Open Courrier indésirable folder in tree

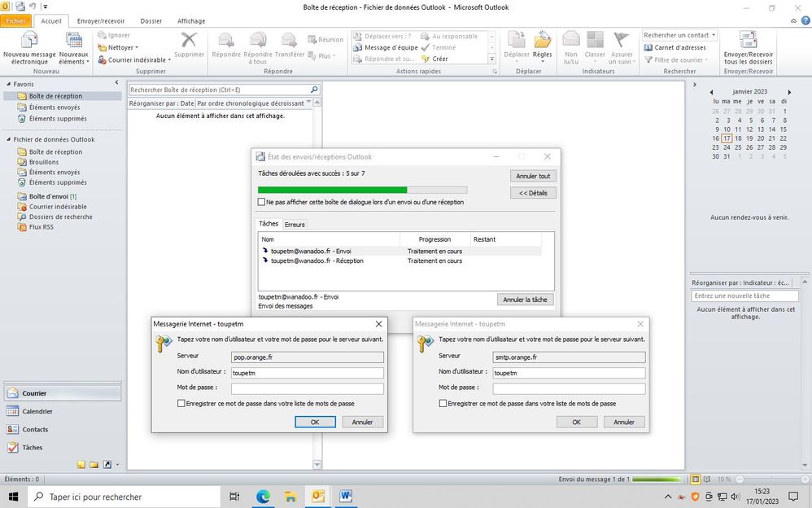pos(58,207)
